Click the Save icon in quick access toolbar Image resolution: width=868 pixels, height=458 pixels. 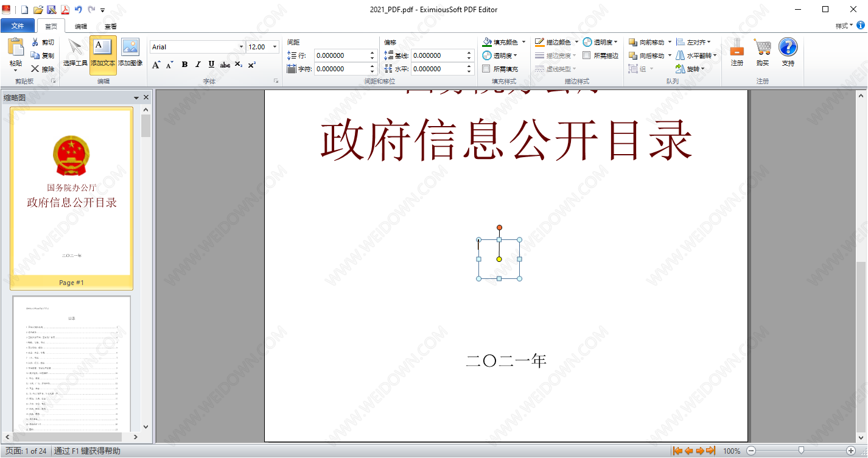point(51,10)
